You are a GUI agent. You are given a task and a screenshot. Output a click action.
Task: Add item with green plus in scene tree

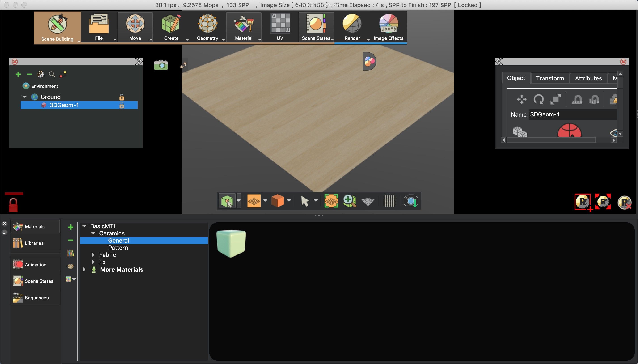pos(18,74)
